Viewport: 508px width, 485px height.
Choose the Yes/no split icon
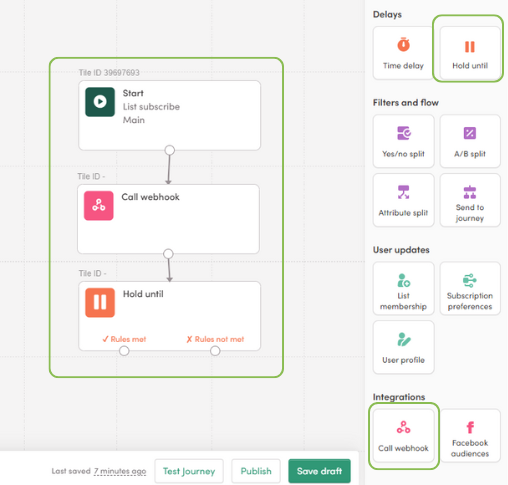[x=404, y=133]
